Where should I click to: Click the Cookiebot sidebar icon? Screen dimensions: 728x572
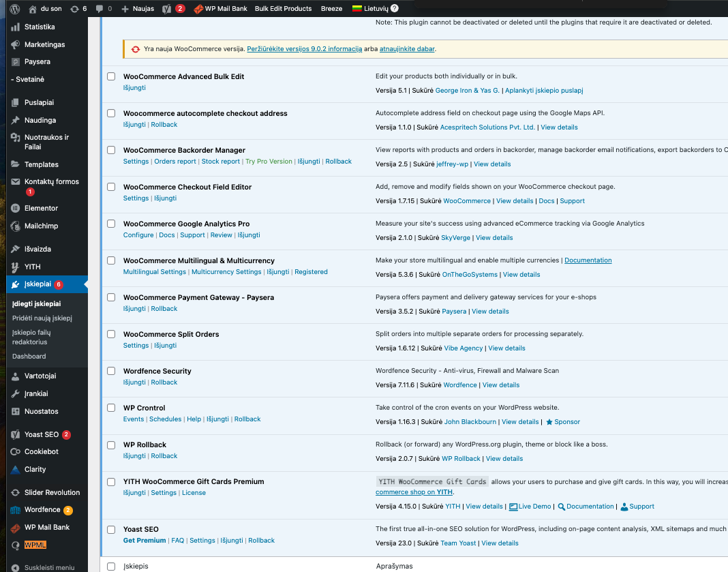click(x=15, y=452)
